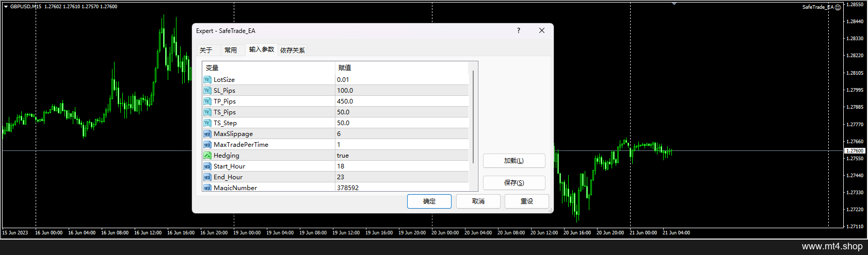Click the help question mark button
Image resolution: width=868 pixels, height=255 pixels.
519,30
